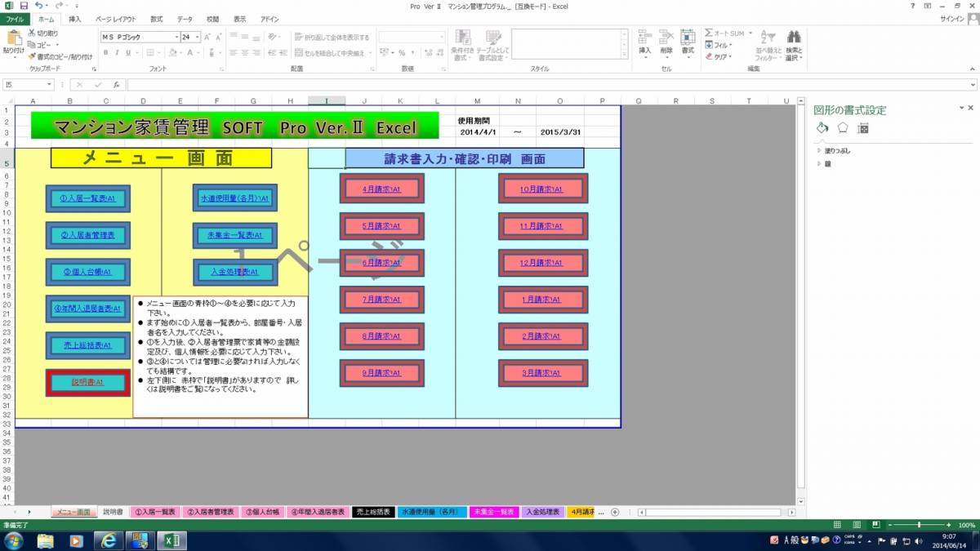Viewport: 980px width, 551px height.
Task: Click 入金処理表 menu button
Action: pos(235,272)
